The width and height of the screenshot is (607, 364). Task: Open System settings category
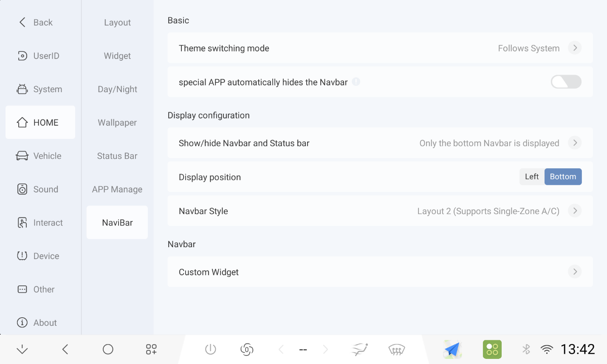coord(40,89)
